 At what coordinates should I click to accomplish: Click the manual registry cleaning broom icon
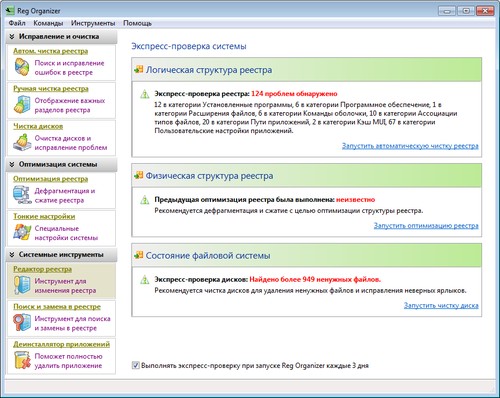tap(22, 104)
